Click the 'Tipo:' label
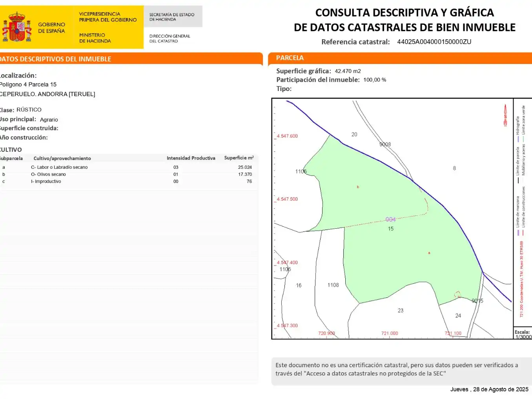The image size is (532, 399). 284,89
